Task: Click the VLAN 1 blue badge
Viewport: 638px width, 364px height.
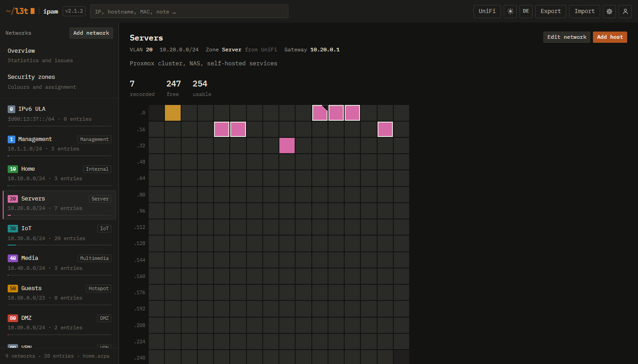Action: pos(11,139)
